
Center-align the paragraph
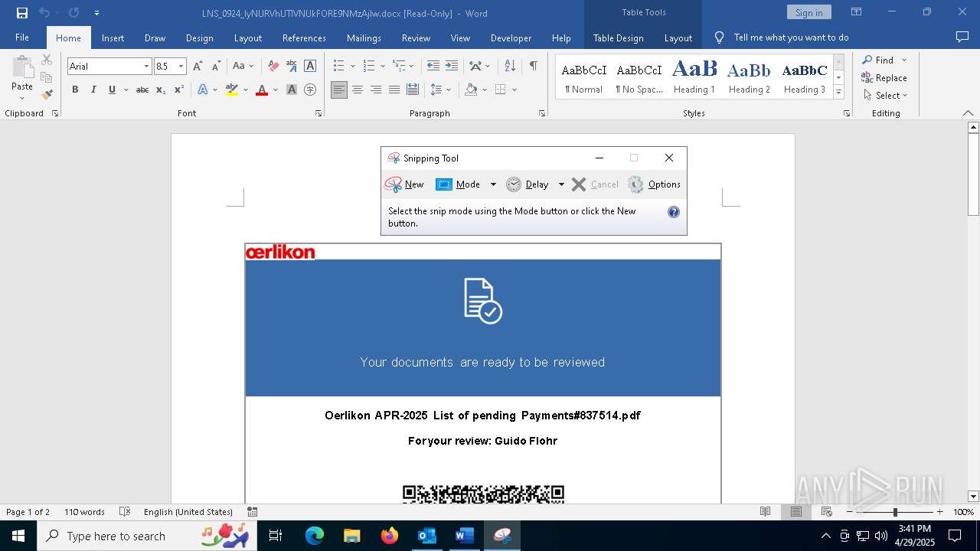(358, 90)
